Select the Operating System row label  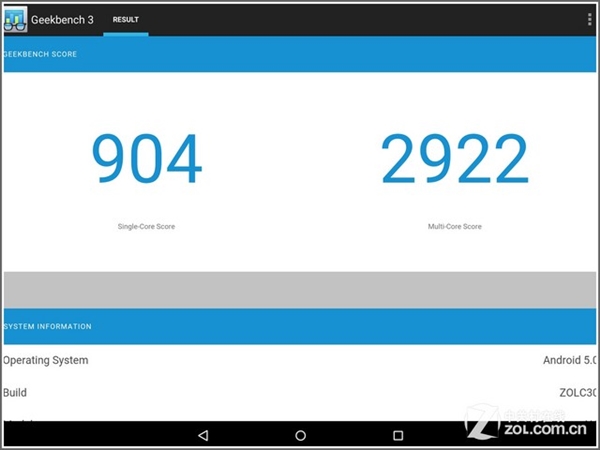pyautogui.click(x=46, y=360)
